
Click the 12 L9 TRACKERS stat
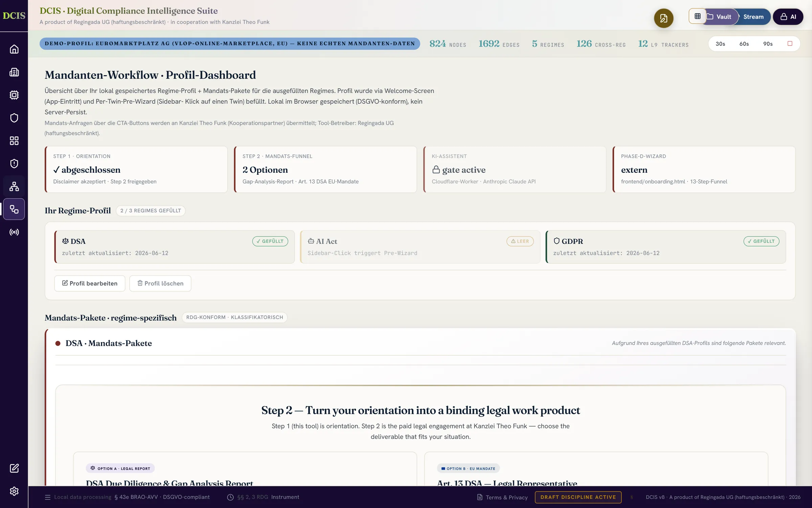663,44
